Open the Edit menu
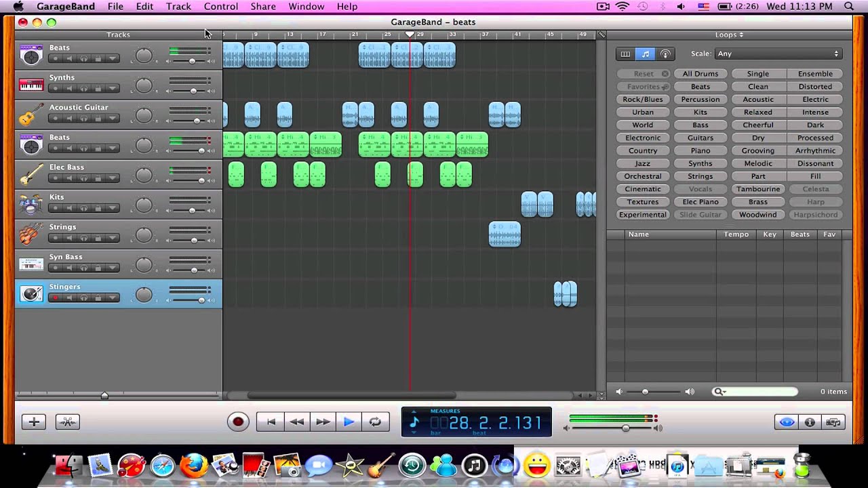The height and width of the screenshot is (488, 868). tap(144, 7)
